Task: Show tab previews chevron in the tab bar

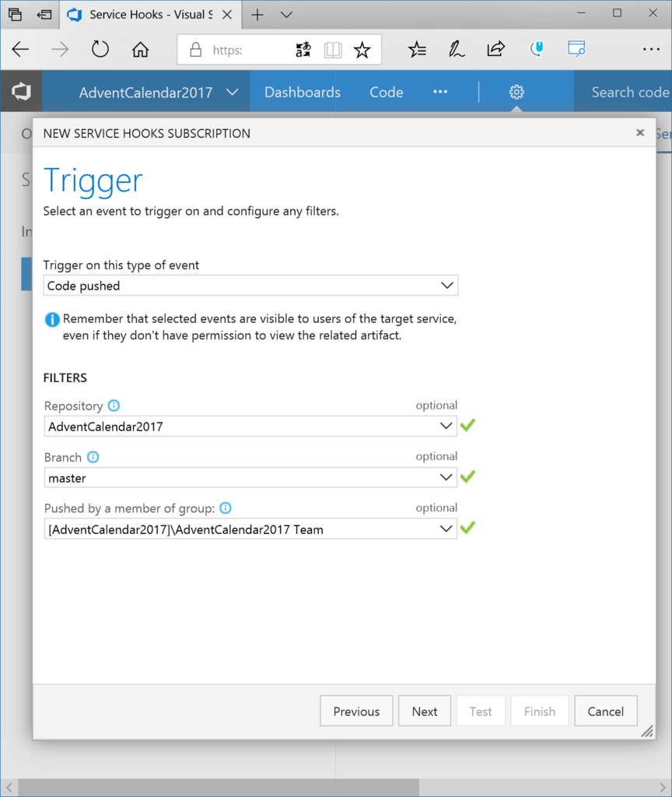Action: point(286,15)
